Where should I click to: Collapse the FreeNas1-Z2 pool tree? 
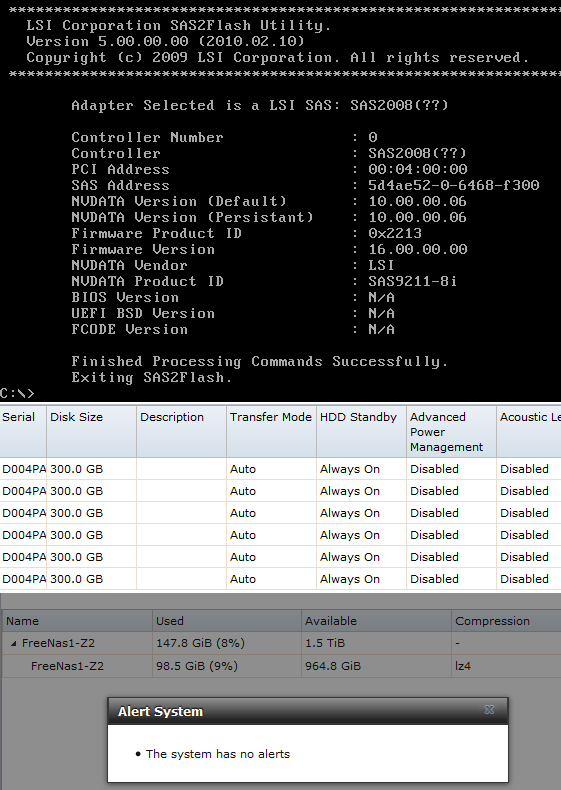point(13,643)
